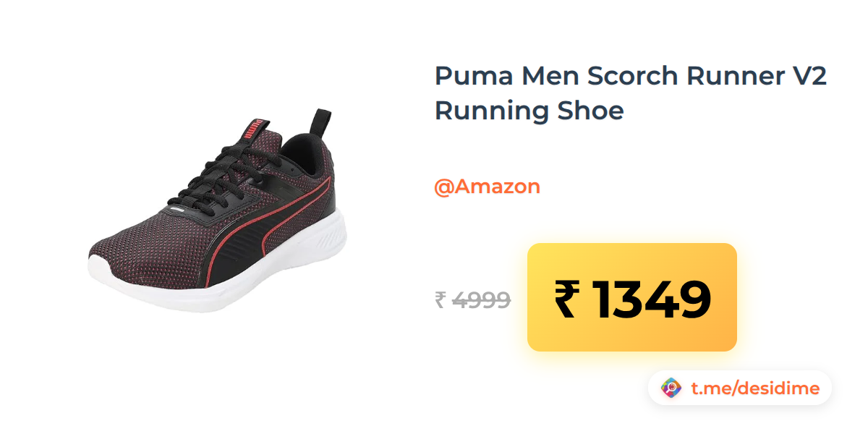Viewport: 868px width, 434px height.
Task: Click the DesiDime logo icon
Action: click(672, 388)
